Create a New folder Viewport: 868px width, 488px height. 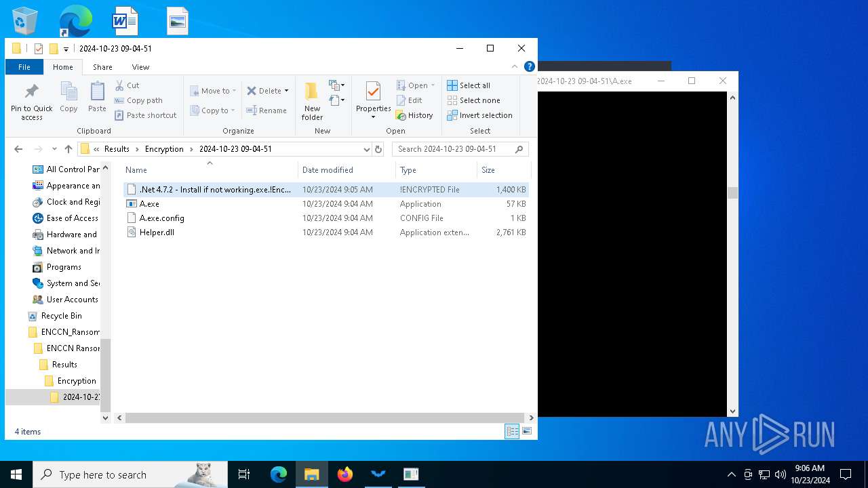(x=312, y=102)
